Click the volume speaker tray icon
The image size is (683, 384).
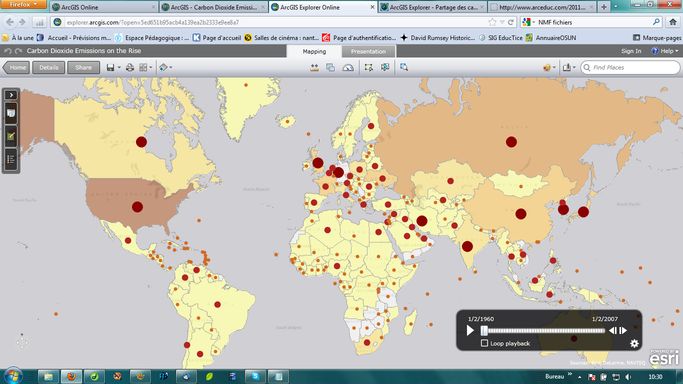[628, 377]
